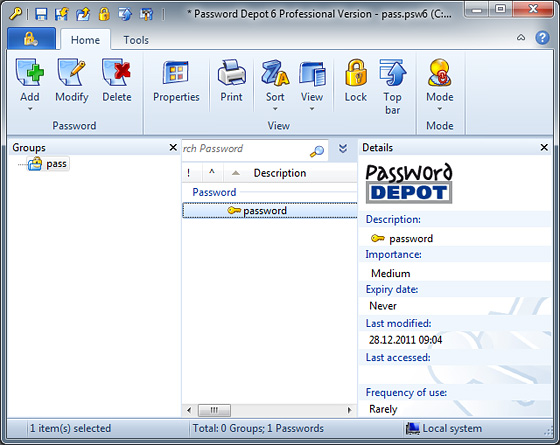Click Modify password button
The width and height of the screenshot is (560, 445).
pos(72,81)
